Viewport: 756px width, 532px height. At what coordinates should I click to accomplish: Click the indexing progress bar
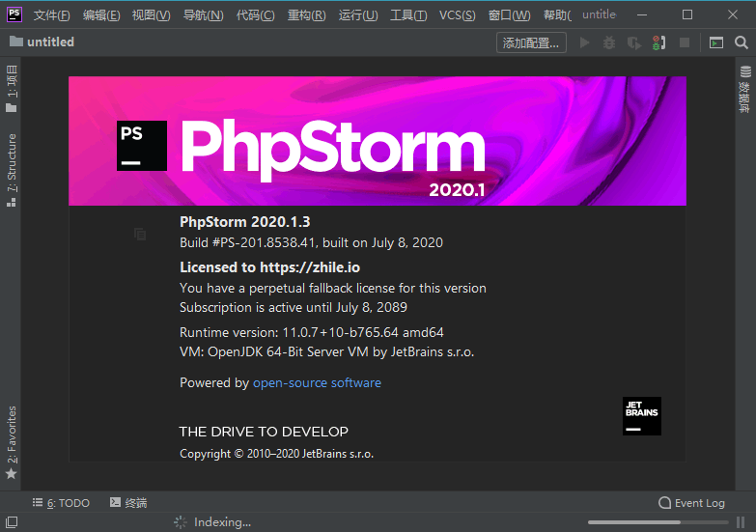pyautogui.click(x=658, y=522)
